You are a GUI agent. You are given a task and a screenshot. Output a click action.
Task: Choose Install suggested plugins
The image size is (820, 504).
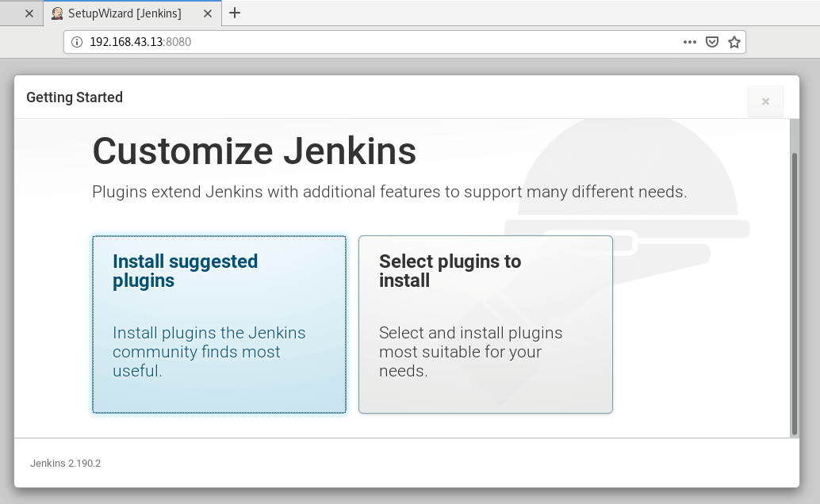[219, 324]
